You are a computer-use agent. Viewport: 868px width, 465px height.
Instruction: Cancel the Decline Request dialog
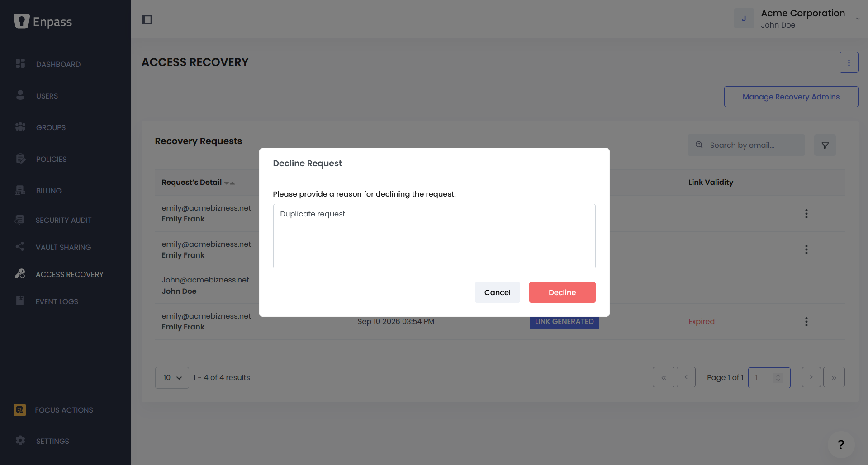tap(498, 292)
